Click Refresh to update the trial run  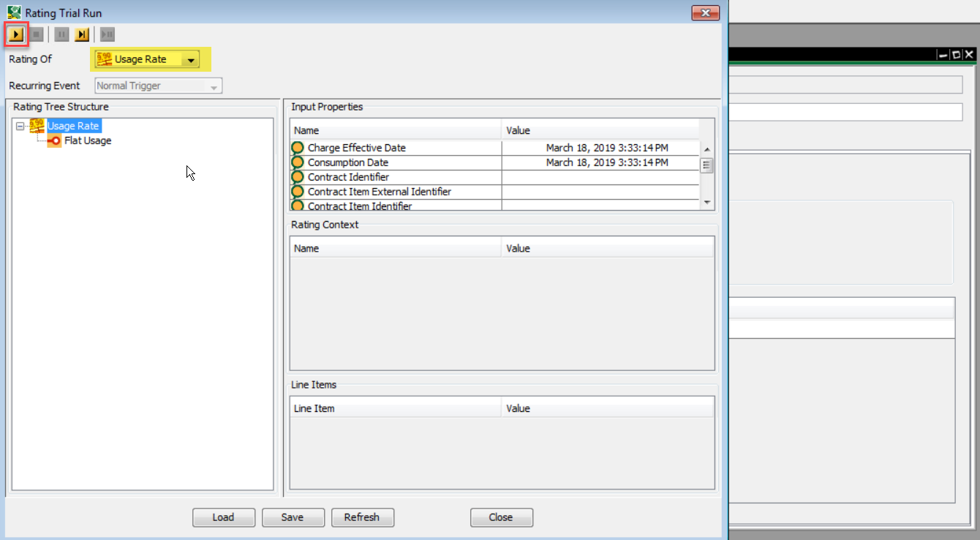point(363,517)
